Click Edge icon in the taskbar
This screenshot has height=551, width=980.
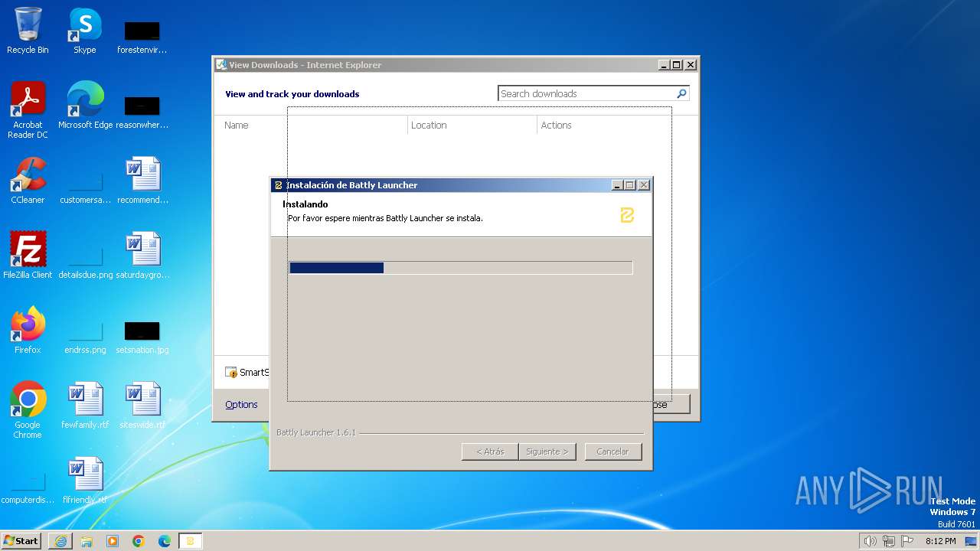[165, 541]
